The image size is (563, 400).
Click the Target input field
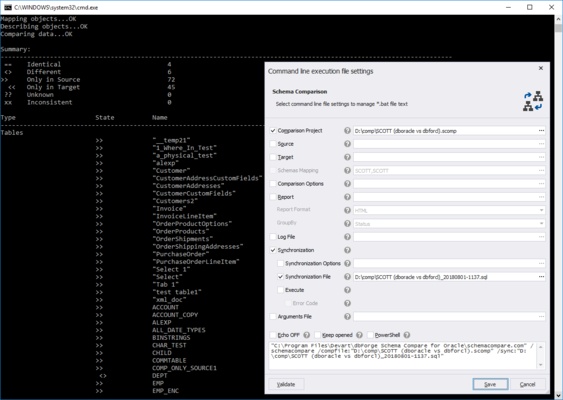(x=449, y=157)
